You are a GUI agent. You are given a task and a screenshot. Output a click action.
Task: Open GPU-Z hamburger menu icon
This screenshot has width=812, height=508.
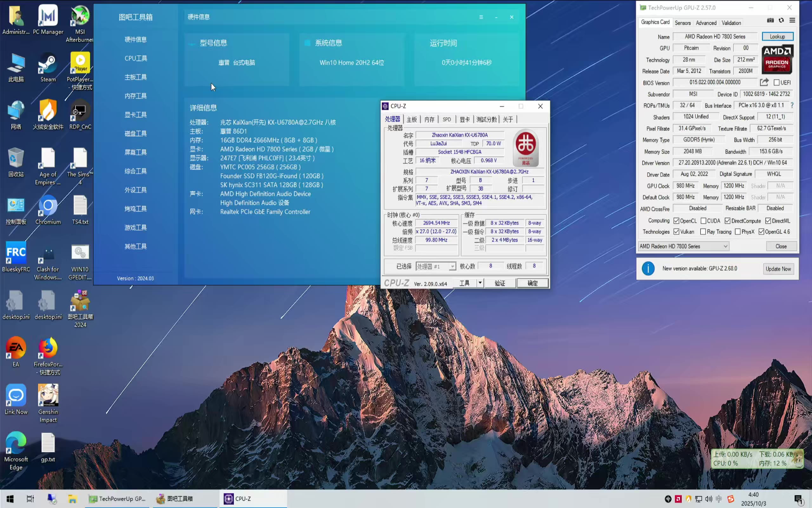point(792,20)
